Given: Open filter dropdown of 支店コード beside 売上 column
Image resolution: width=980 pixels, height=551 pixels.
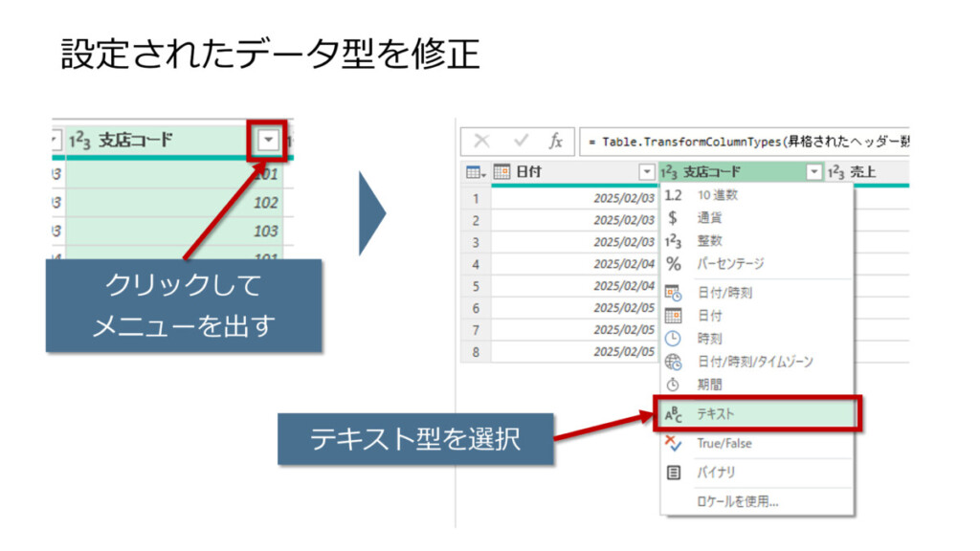Looking at the screenshot, I should 813,172.
